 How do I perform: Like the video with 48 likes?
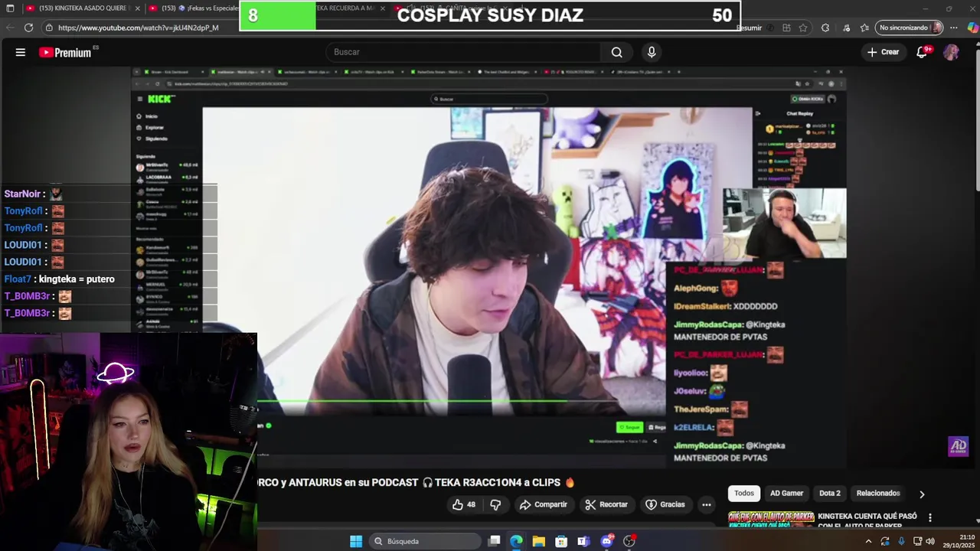pos(463,504)
